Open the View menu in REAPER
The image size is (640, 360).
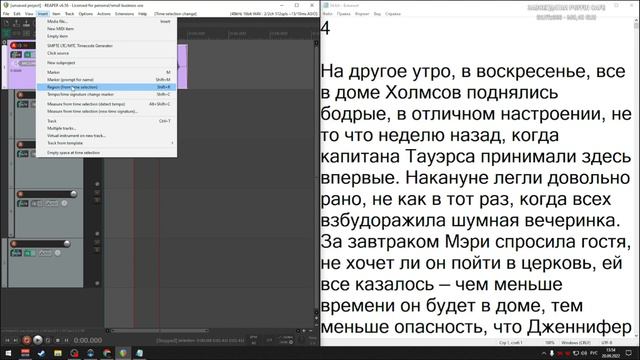[x=29, y=14]
